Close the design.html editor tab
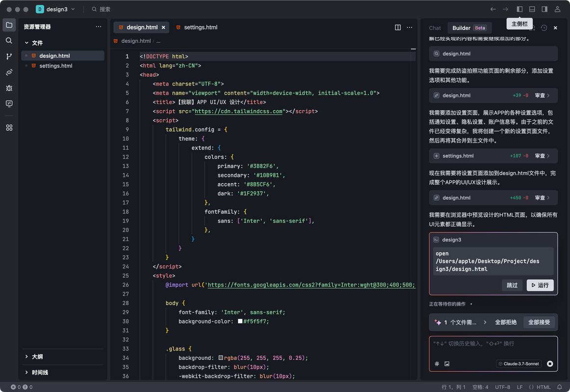This screenshot has width=570, height=392. click(x=163, y=27)
